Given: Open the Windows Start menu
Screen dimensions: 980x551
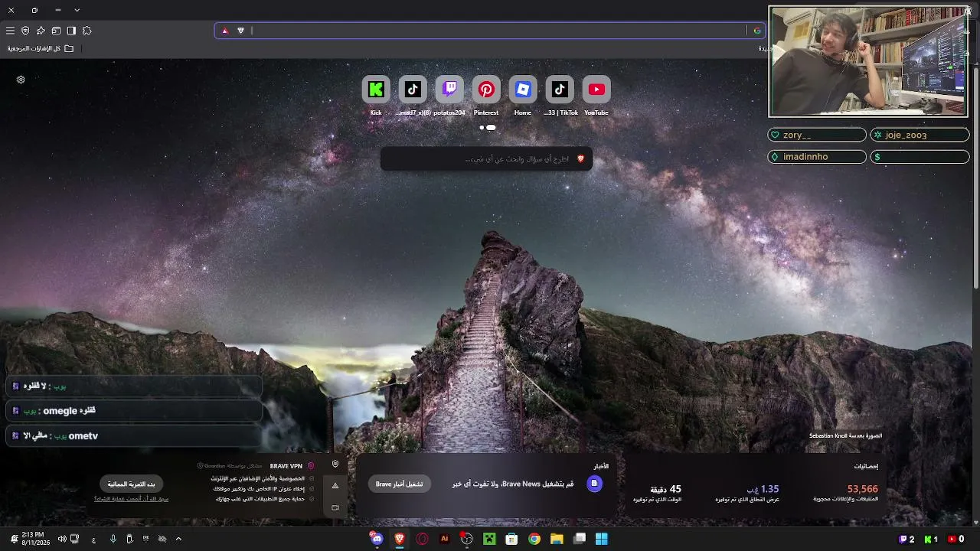Looking at the screenshot, I should [x=602, y=539].
